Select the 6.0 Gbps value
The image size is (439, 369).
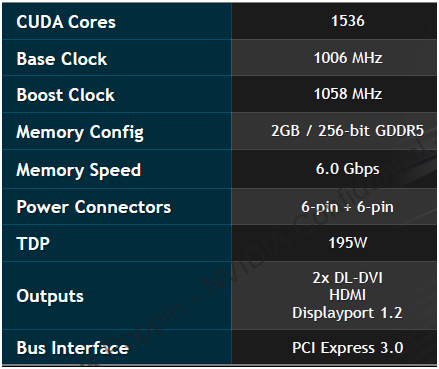point(347,169)
